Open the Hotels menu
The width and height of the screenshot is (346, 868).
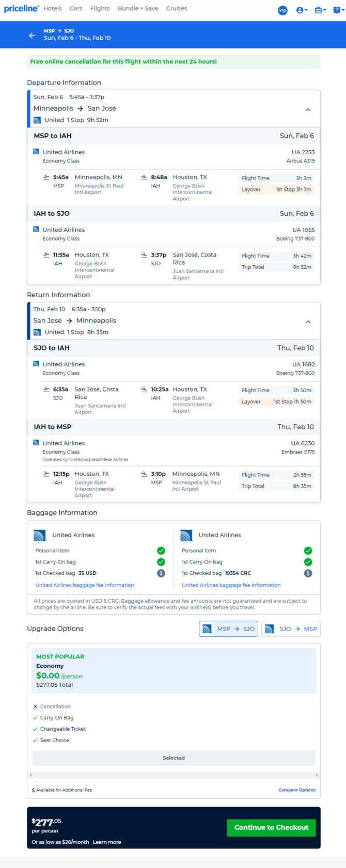[x=53, y=9]
